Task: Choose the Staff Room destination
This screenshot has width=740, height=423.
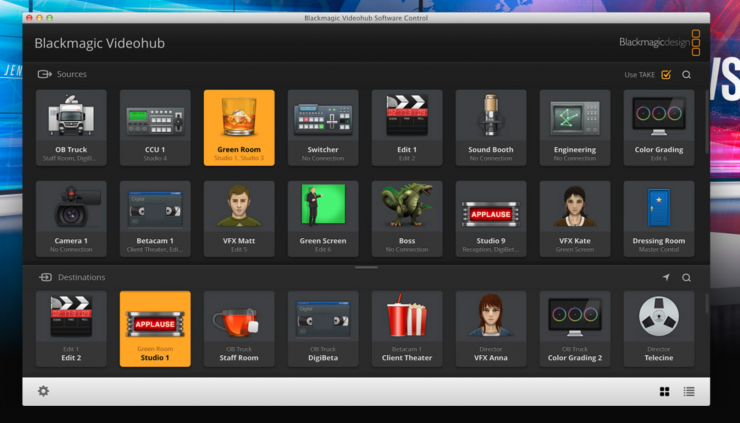Action: pyautogui.click(x=239, y=329)
